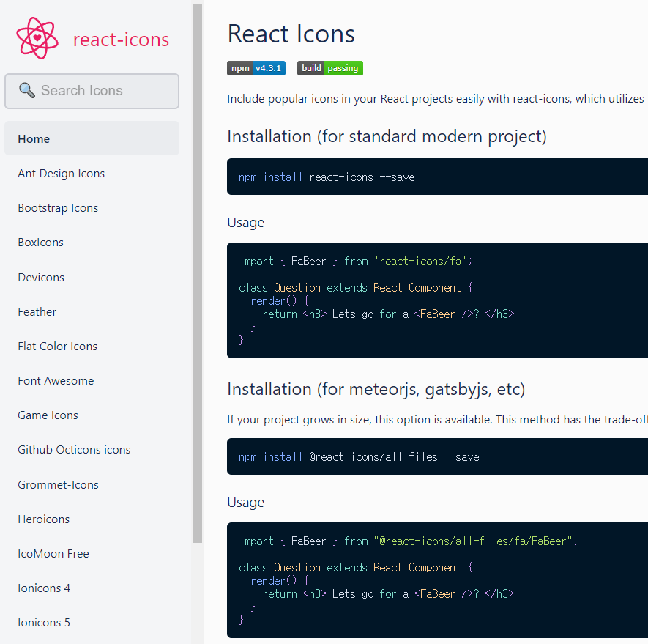648x644 pixels.
Task: Open the Bootstrap Icons page
Action: 57,207
